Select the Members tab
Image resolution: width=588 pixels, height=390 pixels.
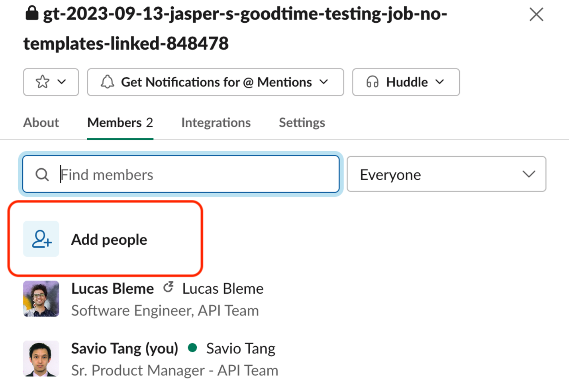[x=120, y=123]
